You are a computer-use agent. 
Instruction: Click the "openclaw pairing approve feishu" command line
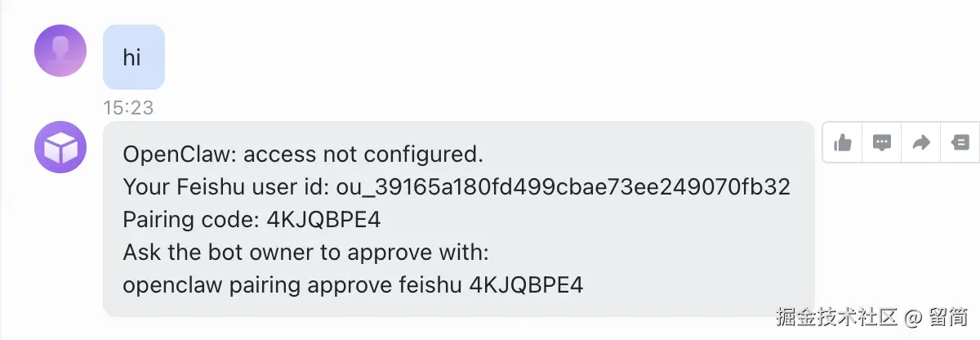tap(293, 285)
